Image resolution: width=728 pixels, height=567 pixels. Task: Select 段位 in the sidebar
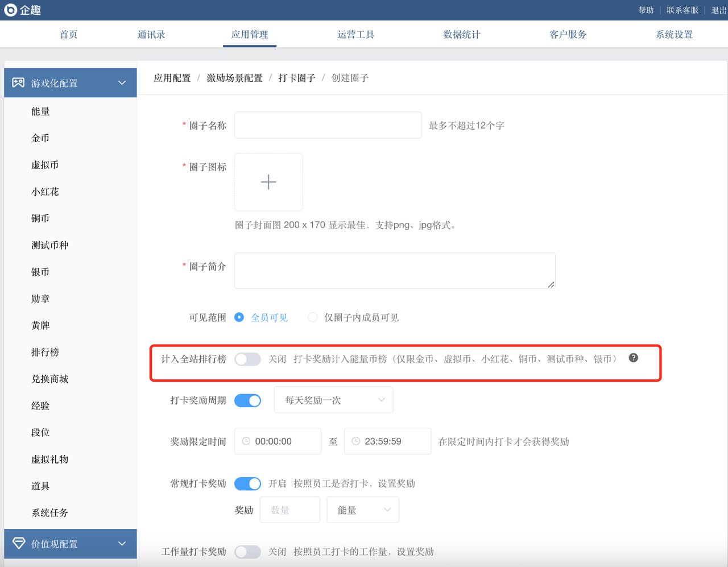40,432
